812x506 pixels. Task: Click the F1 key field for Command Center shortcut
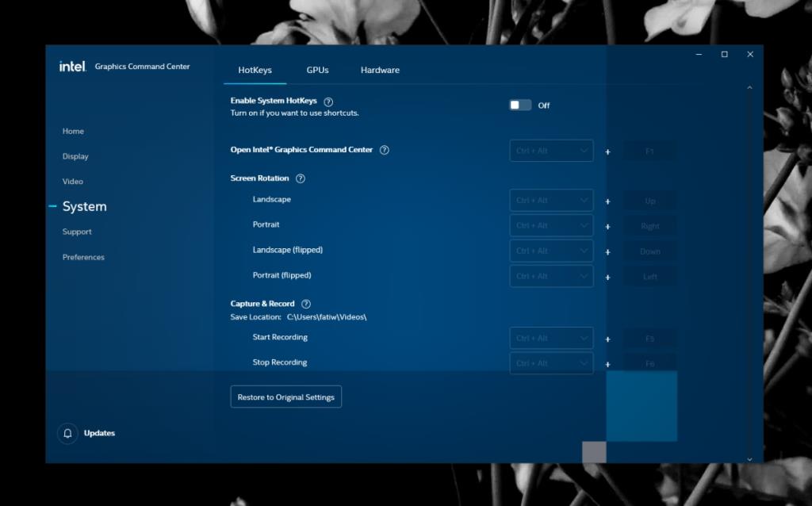(649, 151)
